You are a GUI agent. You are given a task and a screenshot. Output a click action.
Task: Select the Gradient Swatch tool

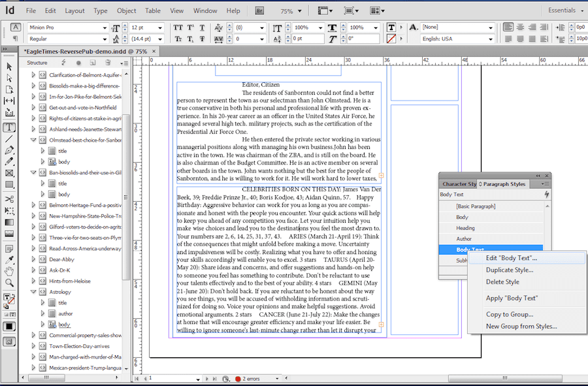click(x=9, y=222)
